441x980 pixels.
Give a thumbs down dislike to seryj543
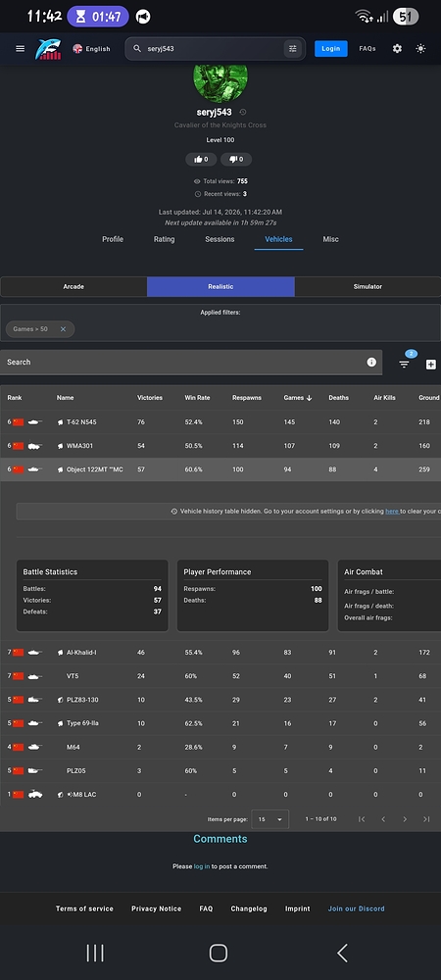point(236,160)
